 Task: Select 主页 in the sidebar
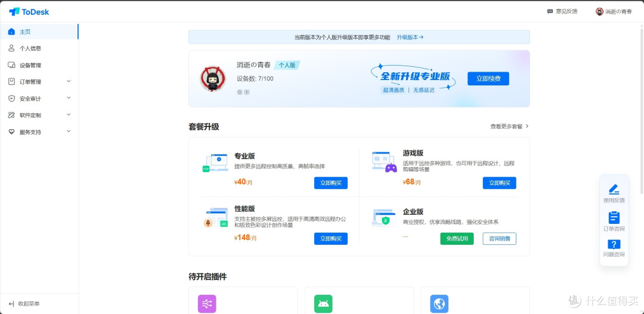coord(39,32)
